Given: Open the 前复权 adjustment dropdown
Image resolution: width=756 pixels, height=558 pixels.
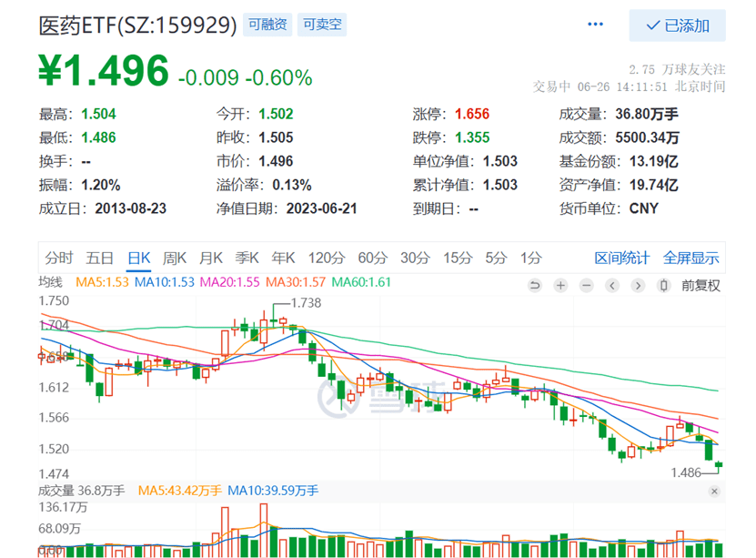Looking at the screenshot, I should tap(701, 286).
